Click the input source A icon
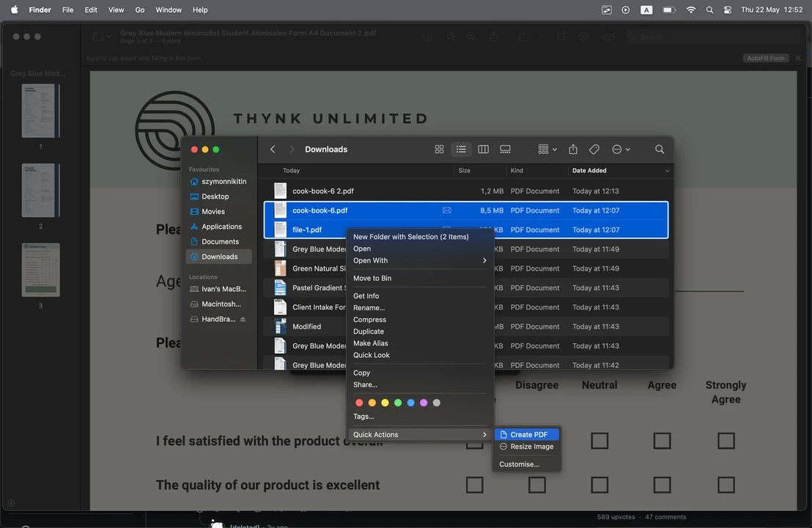812x528 pixels. pyautogui.click(x=646, y=10)
